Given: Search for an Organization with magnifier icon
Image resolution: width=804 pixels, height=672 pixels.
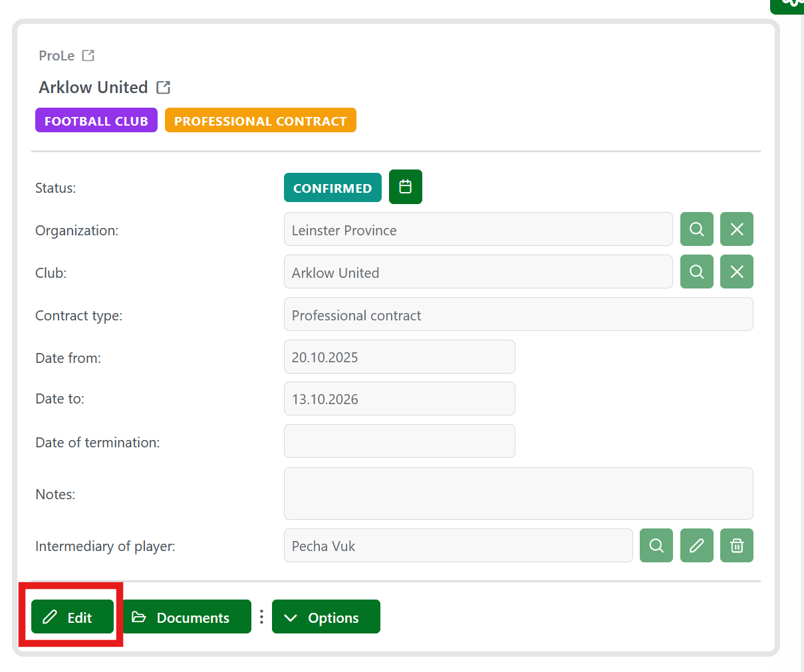Looking at the screenshot, I should pos(696,229).
